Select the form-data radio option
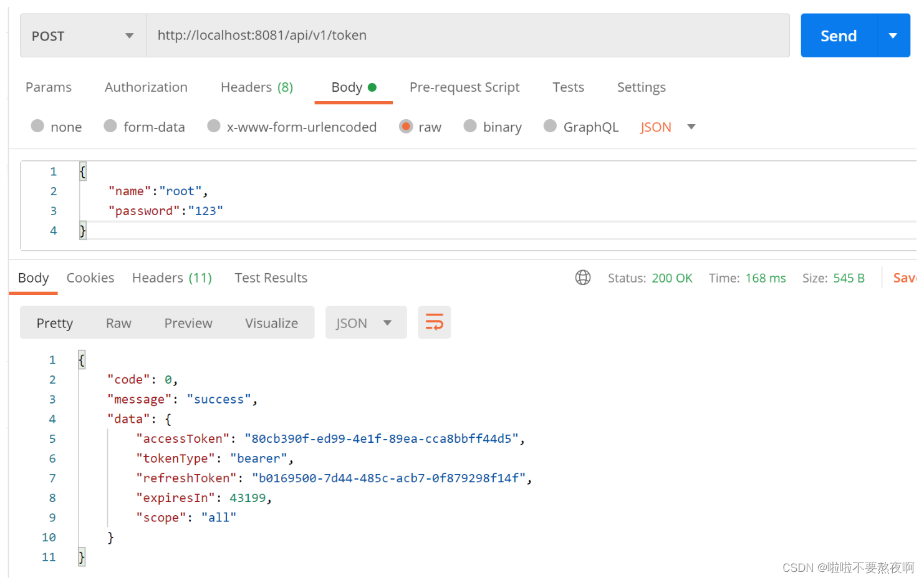924x580 pixels. [110, 126]
